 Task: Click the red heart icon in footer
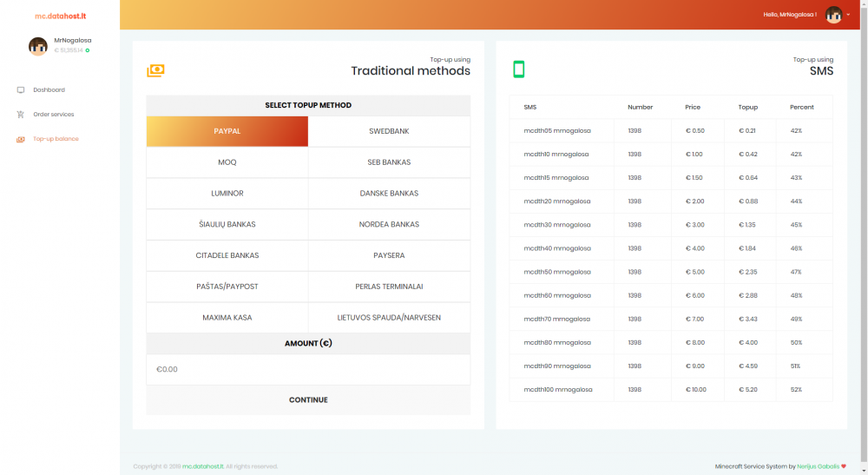point(844,466)
